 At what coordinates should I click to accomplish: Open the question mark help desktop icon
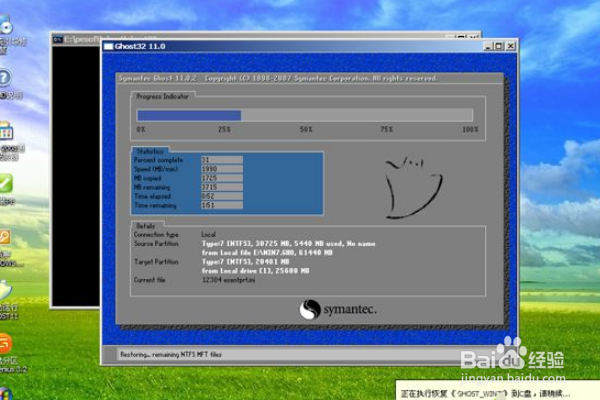click(x=5, y=78)
